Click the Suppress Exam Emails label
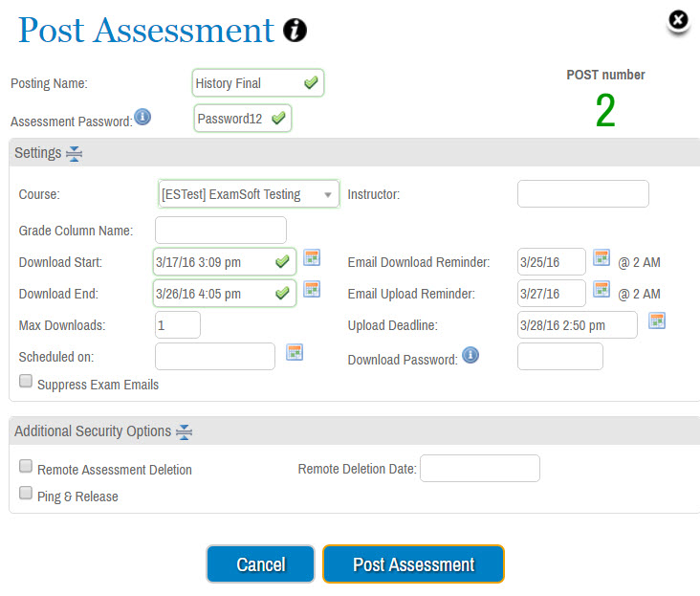 coord(98,385)
